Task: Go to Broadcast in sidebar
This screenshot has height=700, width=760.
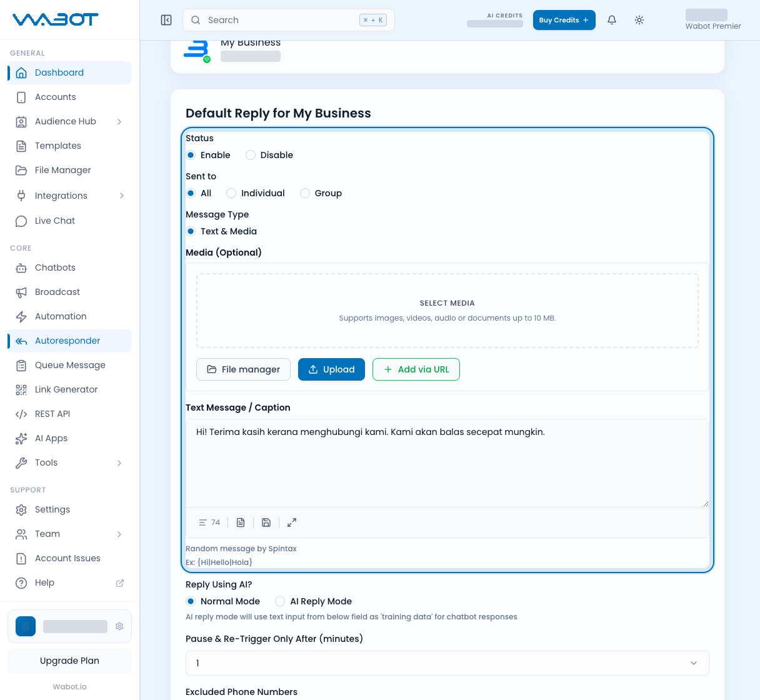Action: (x=70, y=292)
